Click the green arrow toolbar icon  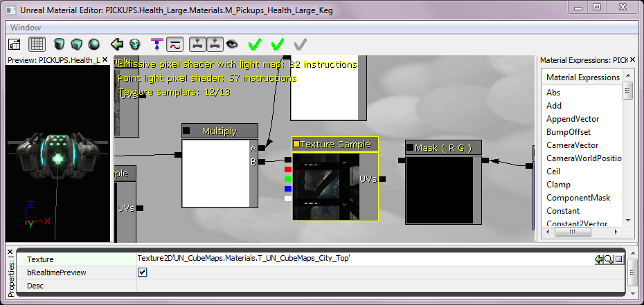coord(118,44)
